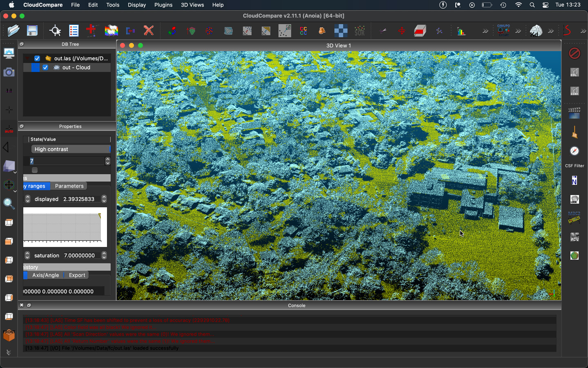Open the High contrast color scale dropdown
This screenshot has height=368, width=588.
click(70, 149)
